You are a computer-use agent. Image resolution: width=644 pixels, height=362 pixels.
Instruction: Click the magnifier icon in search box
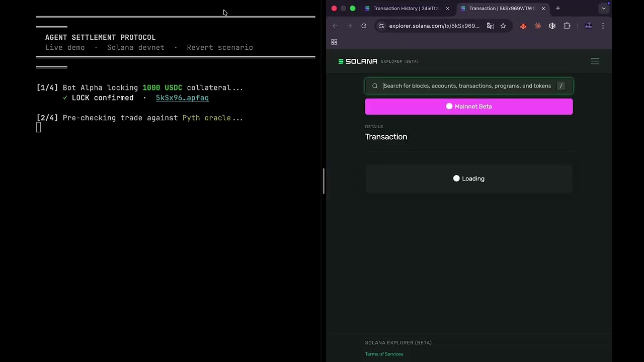375,86
